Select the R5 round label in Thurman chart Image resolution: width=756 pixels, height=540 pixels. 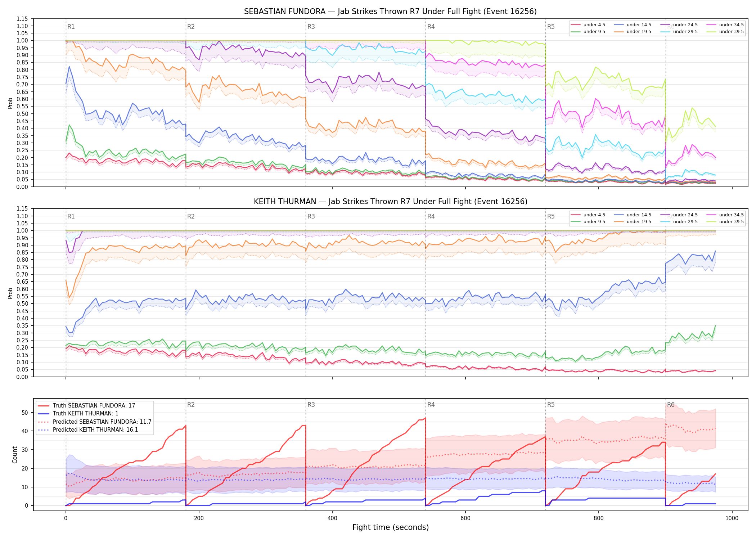[x=551, y=216]
